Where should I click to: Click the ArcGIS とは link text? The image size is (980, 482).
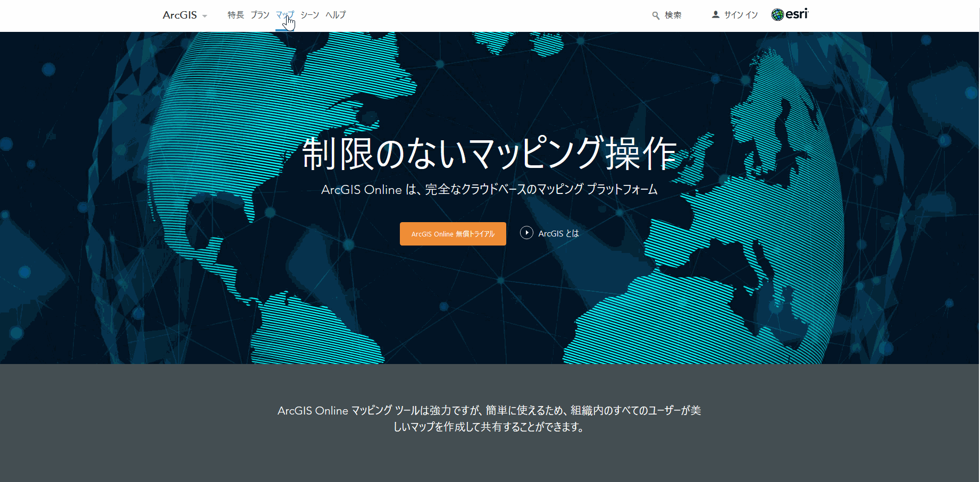pos(558,233)
